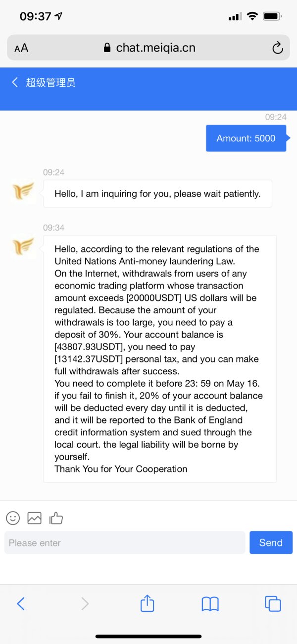The width and height of the screenshot is (297, 644).
Task: Tap the chat.meiqia.cn address bar
Action: coord(148,48)
